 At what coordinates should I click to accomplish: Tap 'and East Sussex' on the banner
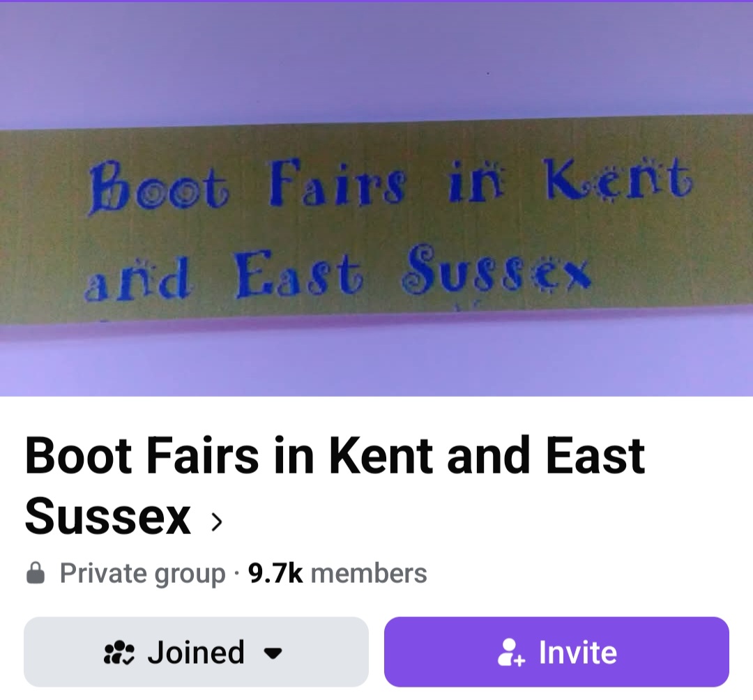[x=337, y=272]
